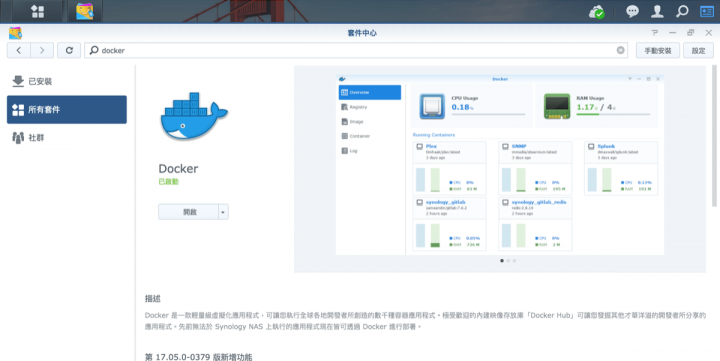
Task: Open the 已安裝 installed packages section
Action: [67, 81]
